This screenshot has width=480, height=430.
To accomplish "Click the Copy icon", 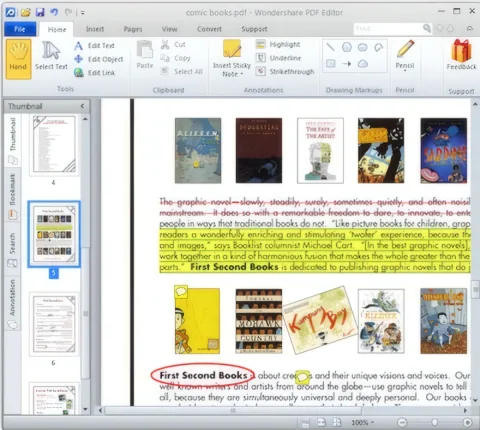I will pos(165,58).
